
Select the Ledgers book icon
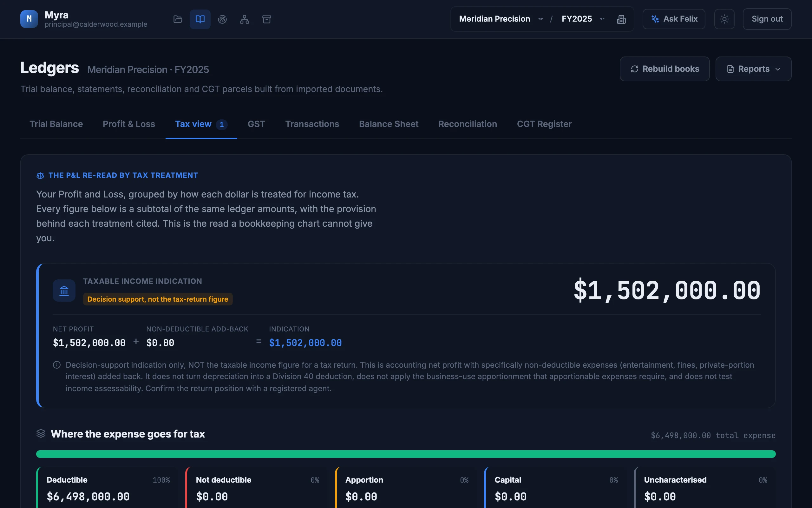coord(200,19)
